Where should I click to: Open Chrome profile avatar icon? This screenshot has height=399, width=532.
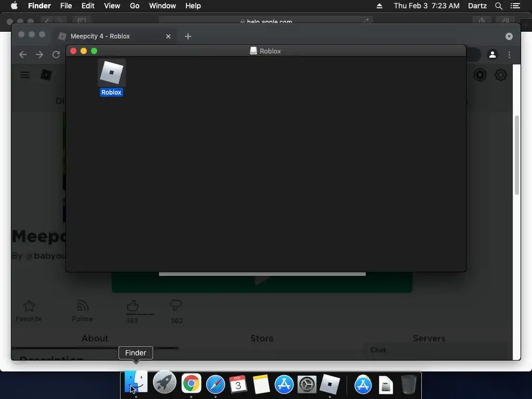[x=493, y=55]
